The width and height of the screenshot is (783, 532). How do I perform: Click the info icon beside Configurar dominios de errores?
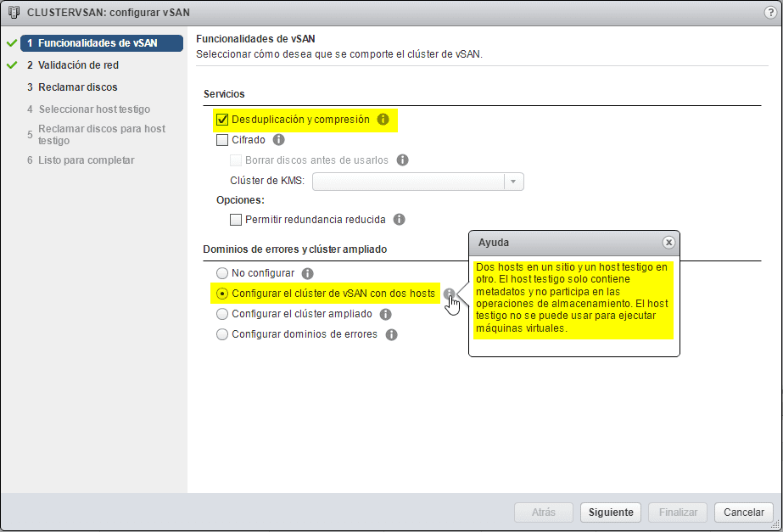pos(391,334)
